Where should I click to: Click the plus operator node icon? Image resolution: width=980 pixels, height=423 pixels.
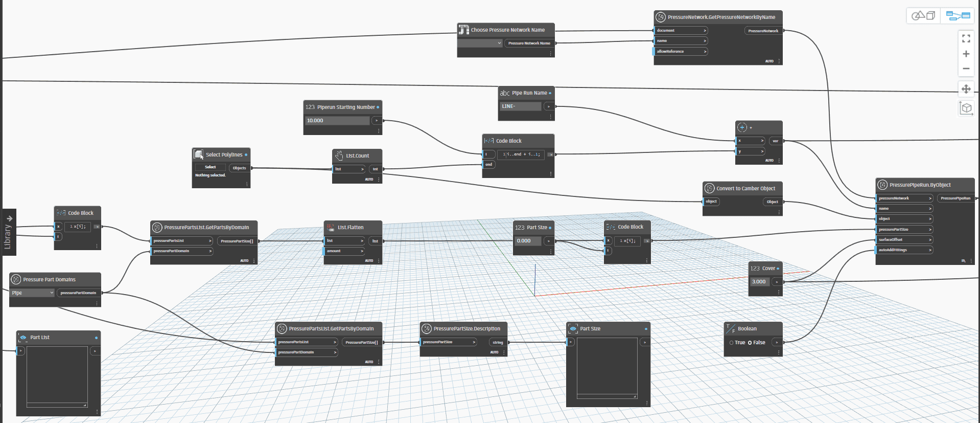pyautogui.click(x=742, y=127)
